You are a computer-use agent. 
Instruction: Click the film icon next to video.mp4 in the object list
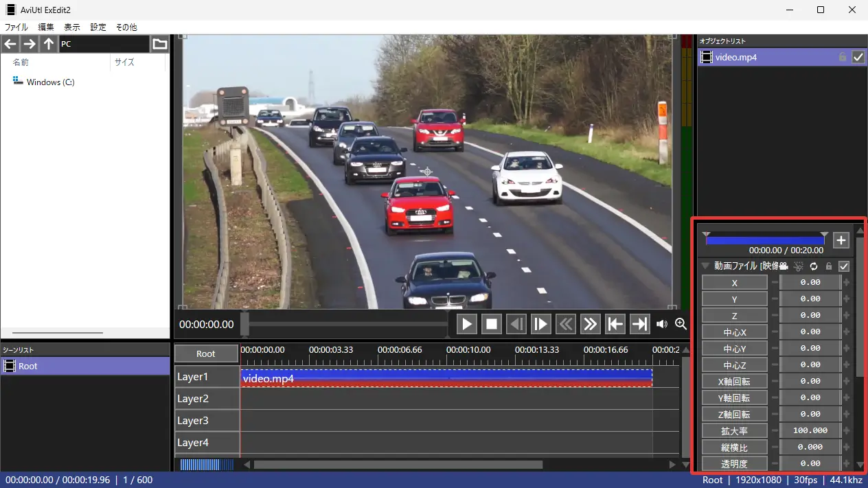pos(707,58)
